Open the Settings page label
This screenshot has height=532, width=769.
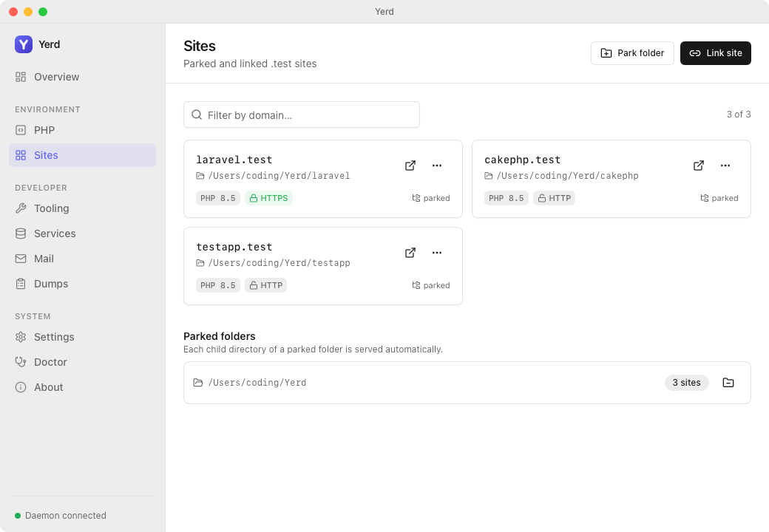coord(54,337)
